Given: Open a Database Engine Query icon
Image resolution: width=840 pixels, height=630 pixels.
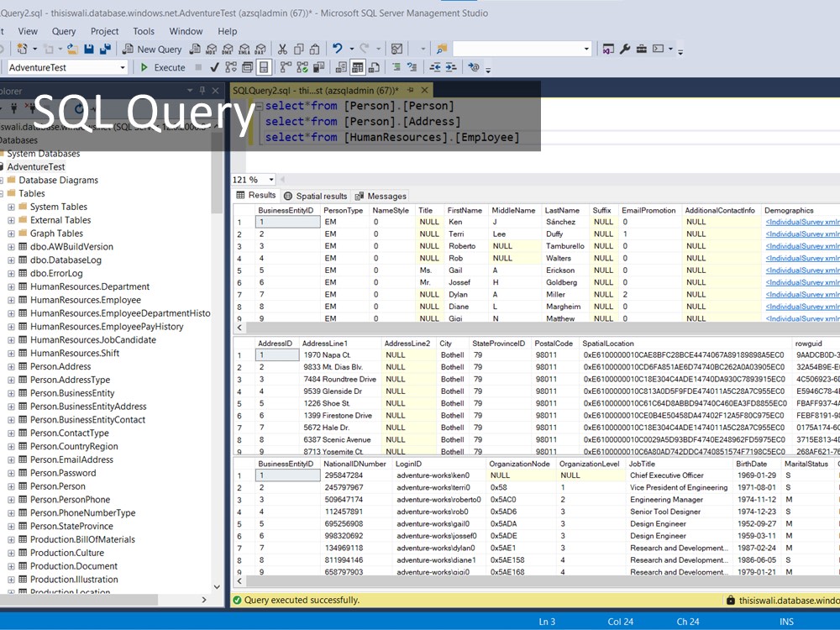Looking at the screenshot, I should pos(195,50).
